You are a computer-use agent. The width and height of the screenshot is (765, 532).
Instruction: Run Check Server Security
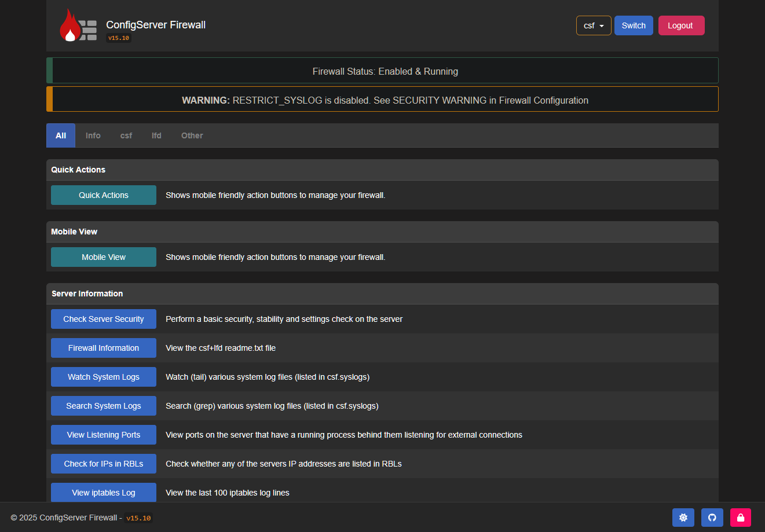[x=104, y=319]
